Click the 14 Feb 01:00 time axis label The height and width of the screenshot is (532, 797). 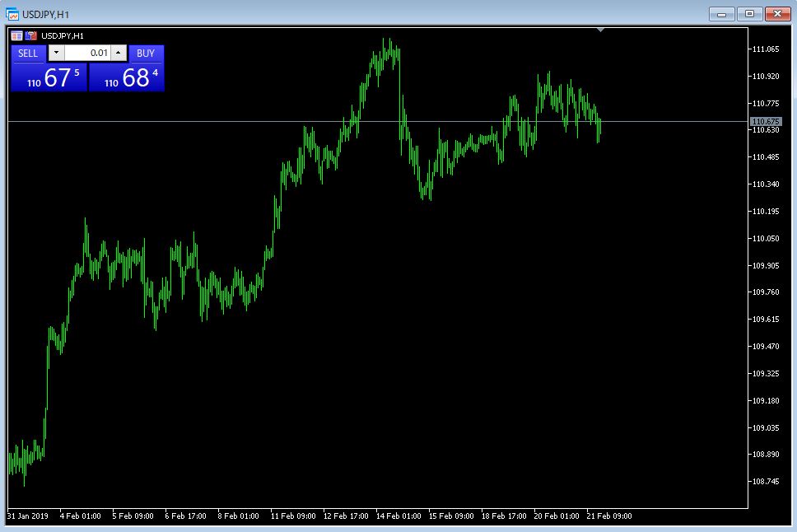[x=398, y=516]
